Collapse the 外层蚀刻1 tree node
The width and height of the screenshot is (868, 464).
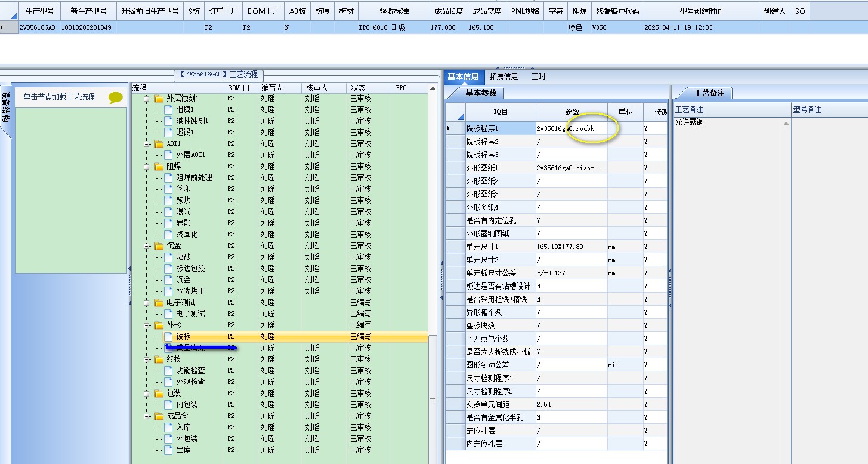[147, 98]
